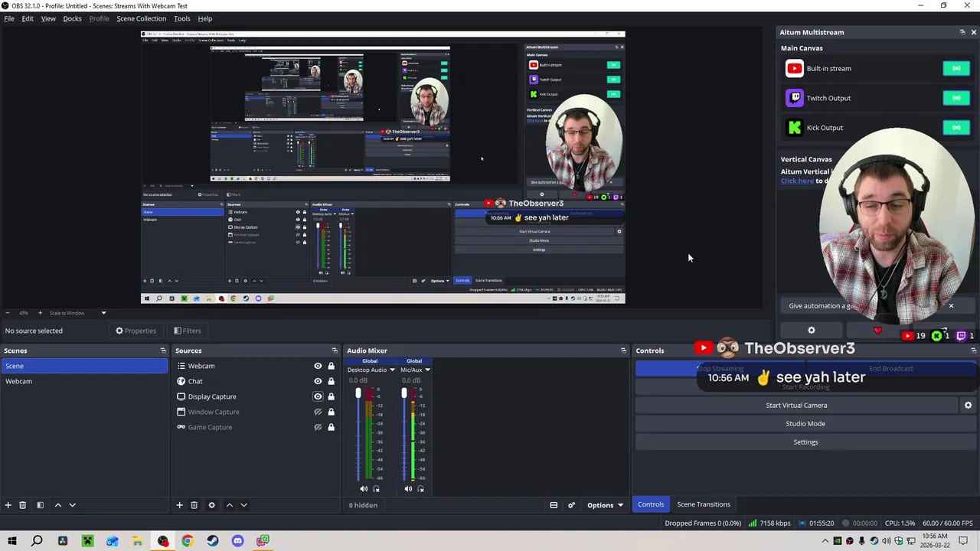Adjust Desktop Audio volume fader
The height and width of the screenshot is (551, 980).
click(358, 393)
